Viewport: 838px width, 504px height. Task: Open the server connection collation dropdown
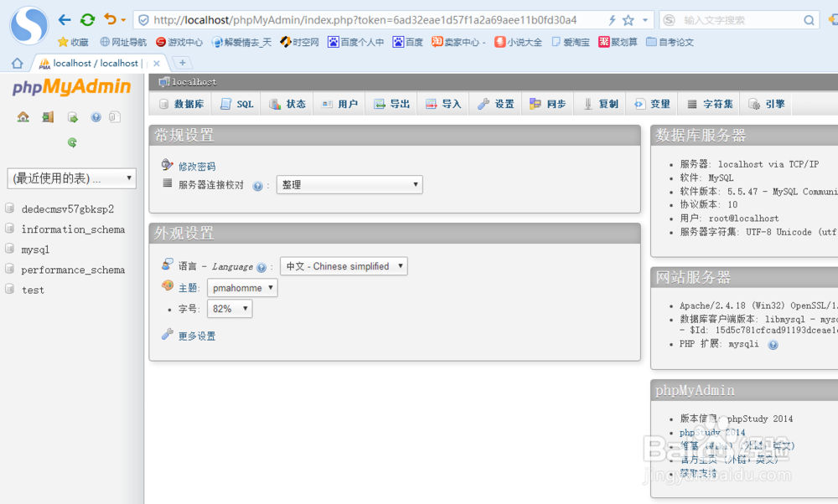[x=349, y=185]
